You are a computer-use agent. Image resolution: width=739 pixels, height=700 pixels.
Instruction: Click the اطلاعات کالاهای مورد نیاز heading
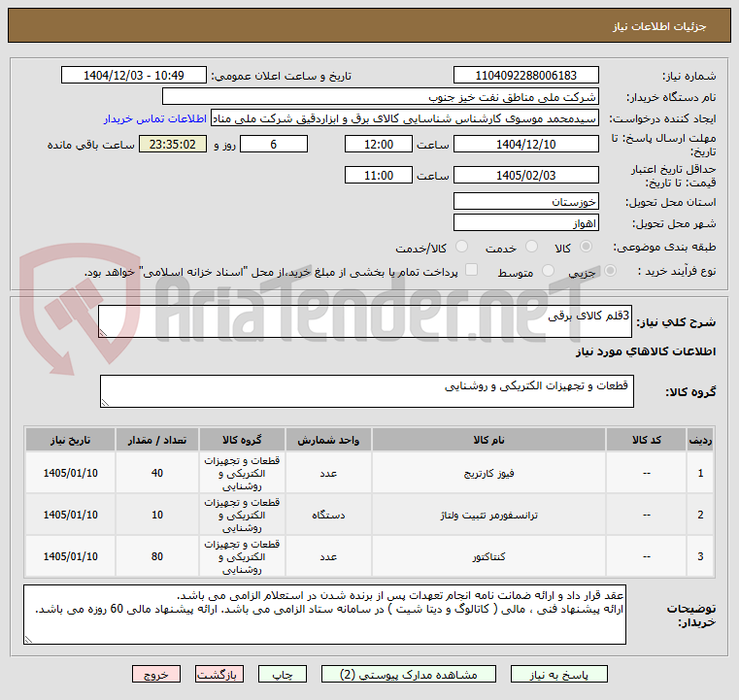(x=645, y=351)
